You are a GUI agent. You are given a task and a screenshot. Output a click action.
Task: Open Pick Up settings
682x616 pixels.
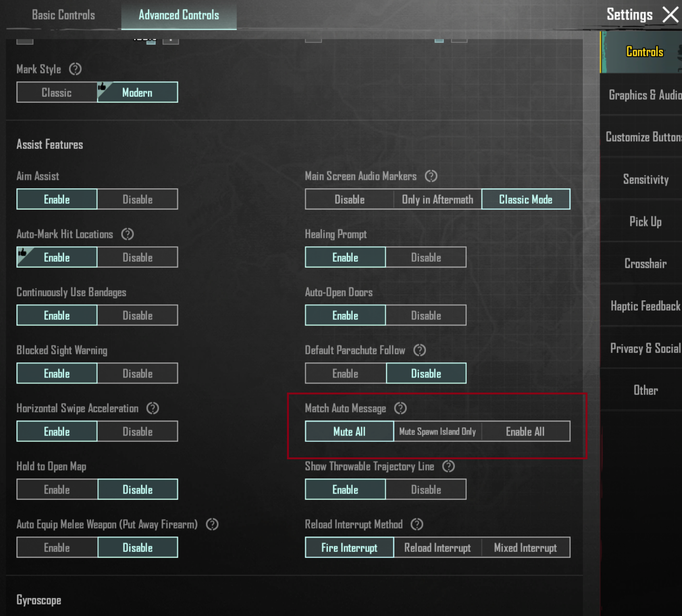641,221
